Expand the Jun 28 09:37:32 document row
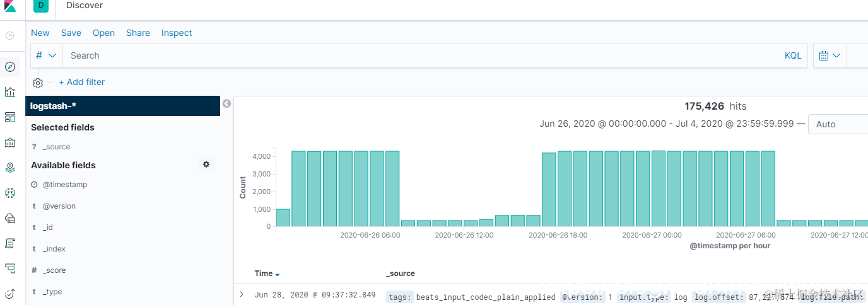 (x=242, y=294)
